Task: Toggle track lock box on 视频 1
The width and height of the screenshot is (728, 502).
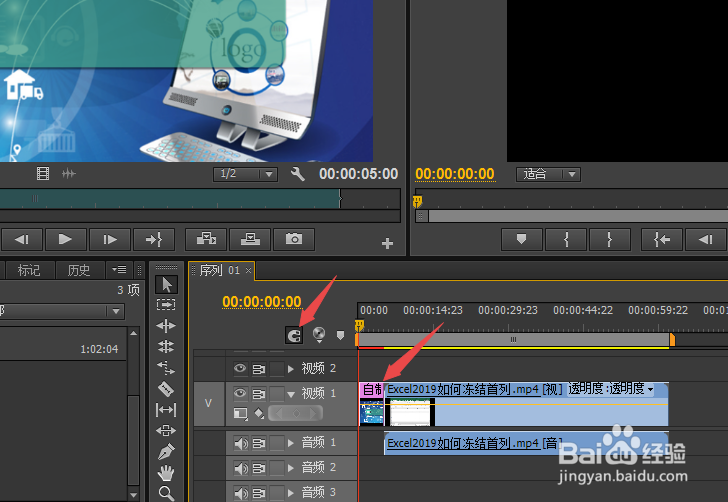Action: click(277, 394)
